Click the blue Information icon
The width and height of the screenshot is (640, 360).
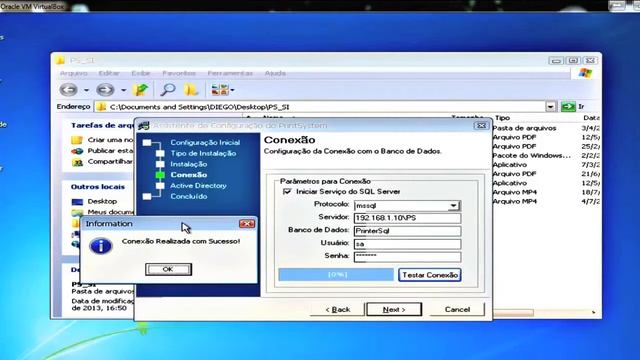[100, 246]
